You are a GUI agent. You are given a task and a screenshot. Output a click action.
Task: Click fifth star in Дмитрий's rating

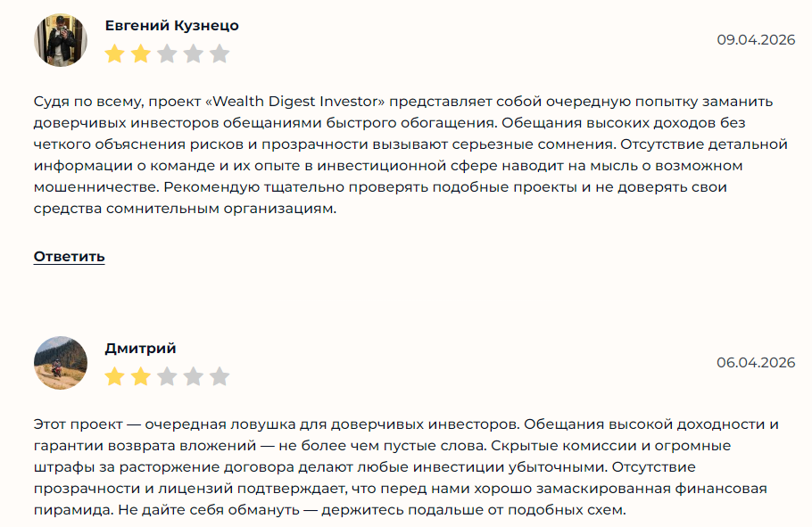tap(220, 376)
